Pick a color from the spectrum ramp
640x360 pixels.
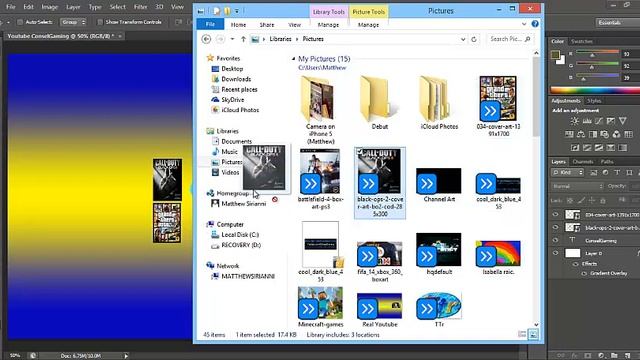[595, 90]
